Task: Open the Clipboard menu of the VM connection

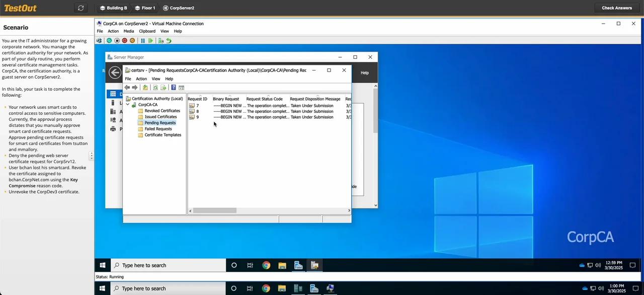Action: click(147, 31)
